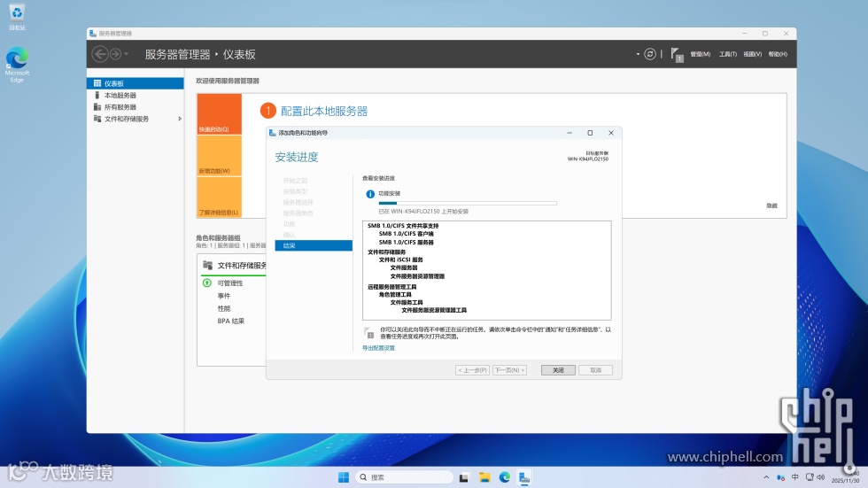Open Task View on taskbar
Viewport: 868px width, 488px height.
464,477
